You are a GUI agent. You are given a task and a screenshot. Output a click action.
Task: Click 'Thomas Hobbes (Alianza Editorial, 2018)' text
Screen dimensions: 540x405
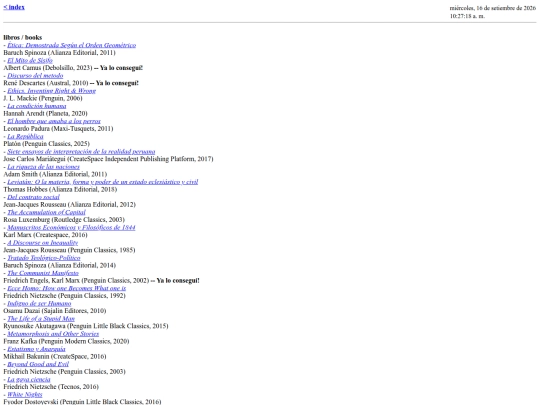click(60, 189)
